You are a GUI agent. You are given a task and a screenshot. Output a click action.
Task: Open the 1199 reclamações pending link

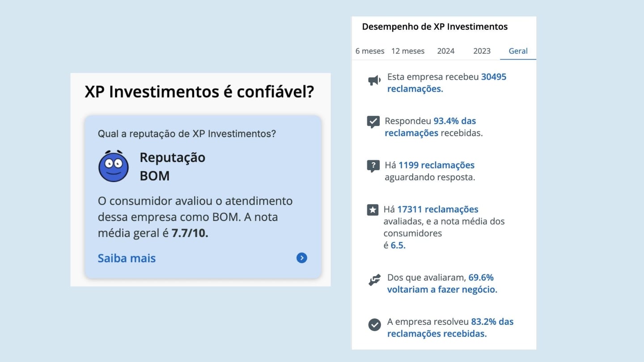tap(436, 165)
